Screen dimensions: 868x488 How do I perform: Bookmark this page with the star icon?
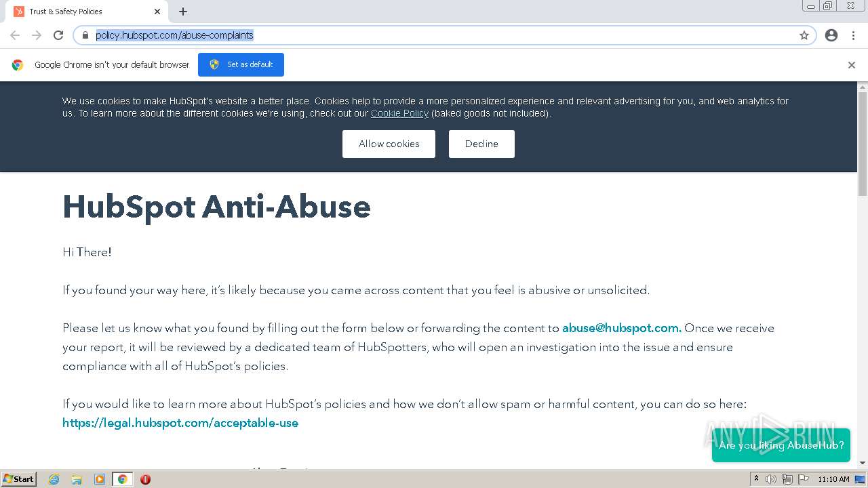tap(804, 35)
